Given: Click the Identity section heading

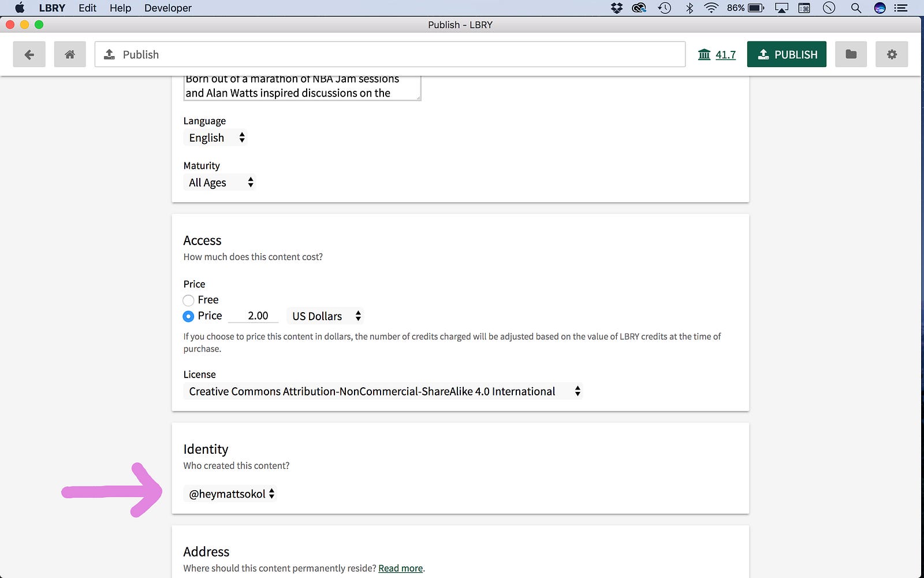Looking at the screenshot, I should click(x=206, y=449).
